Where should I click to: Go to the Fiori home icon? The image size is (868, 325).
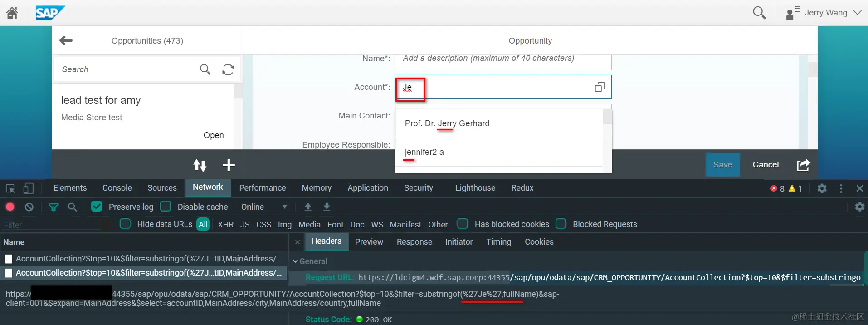click(x=12, y=13)
